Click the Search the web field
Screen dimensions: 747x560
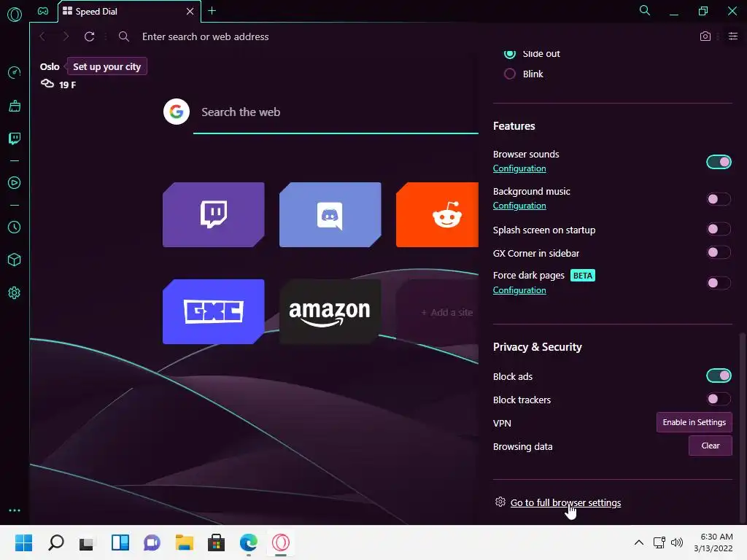(336, 112)
